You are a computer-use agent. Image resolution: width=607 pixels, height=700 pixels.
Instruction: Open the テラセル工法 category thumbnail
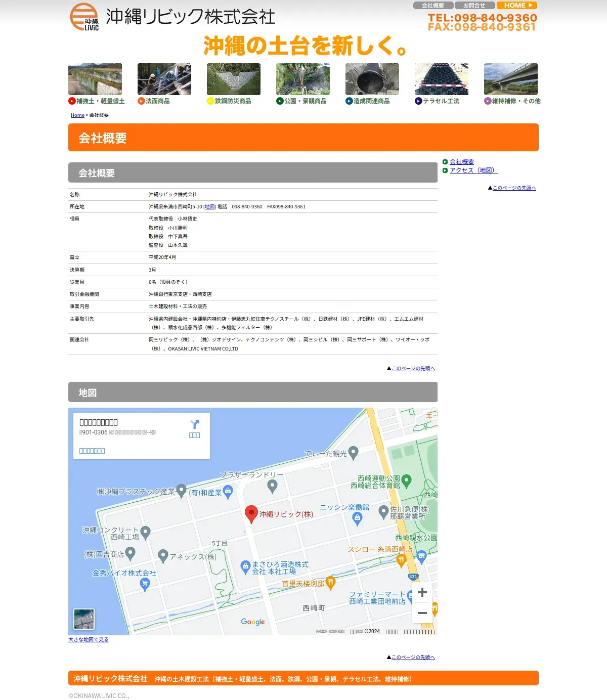click(442, 79)
